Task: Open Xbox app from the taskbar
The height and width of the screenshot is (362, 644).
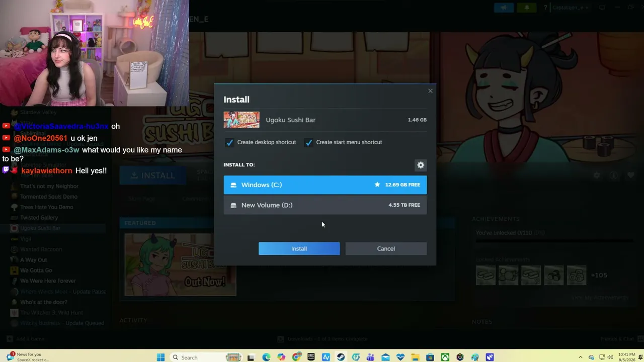Action: tap(445, 357)
